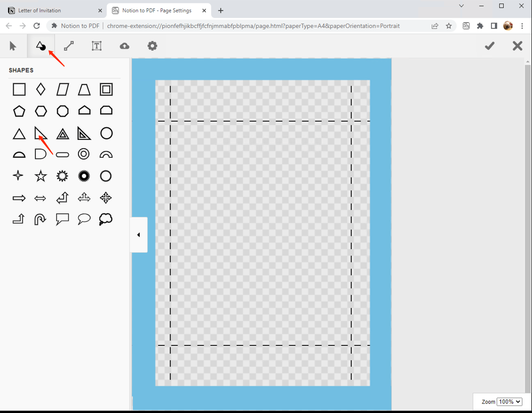Collapse the shapes sidebar panel
This screenshot has width=532, height=413.
(138, 234)
